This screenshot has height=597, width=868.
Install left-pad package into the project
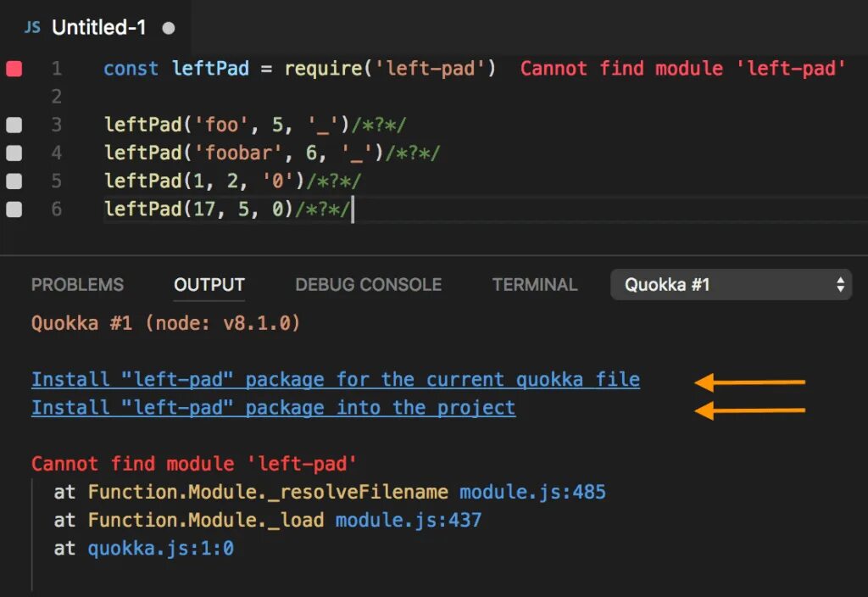[x=274, y=408]
